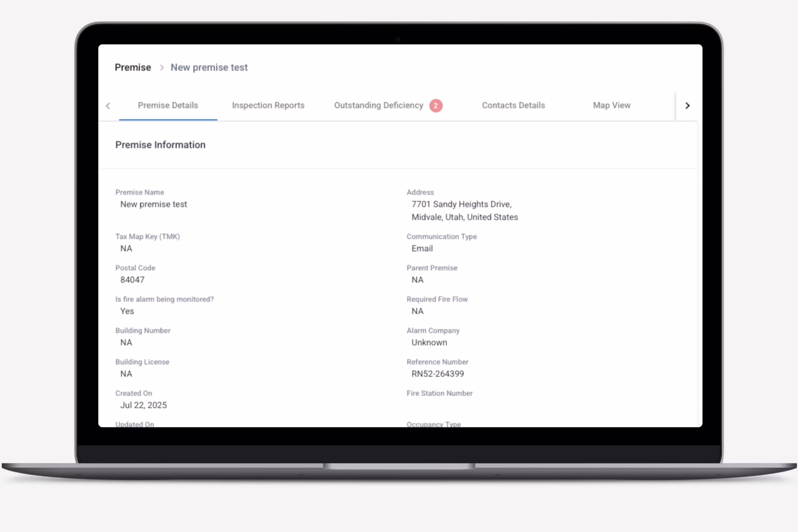Click the breadcrumb chevron separator

[x=162, y=67]
